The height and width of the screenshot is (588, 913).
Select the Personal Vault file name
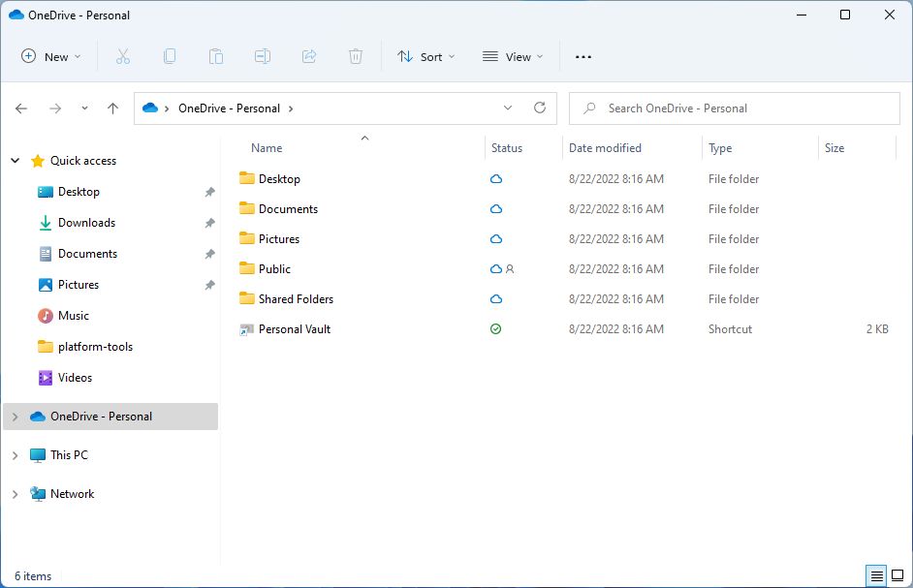295,329
